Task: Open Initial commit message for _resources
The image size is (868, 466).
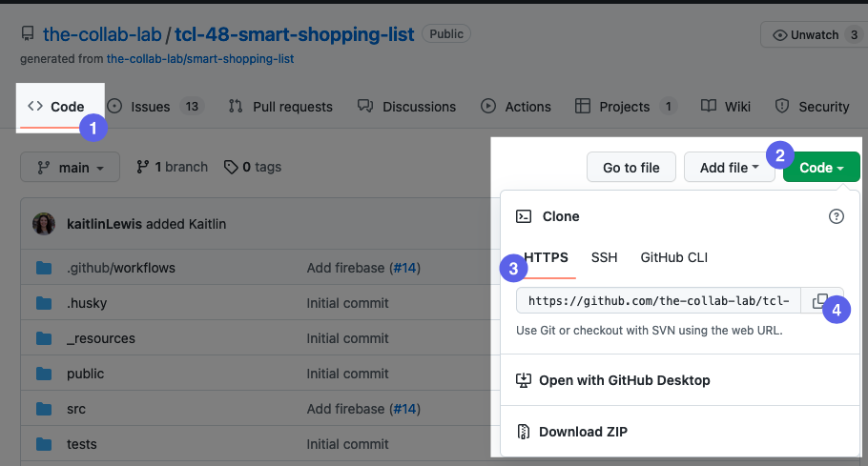Action: tap(347, 339)
